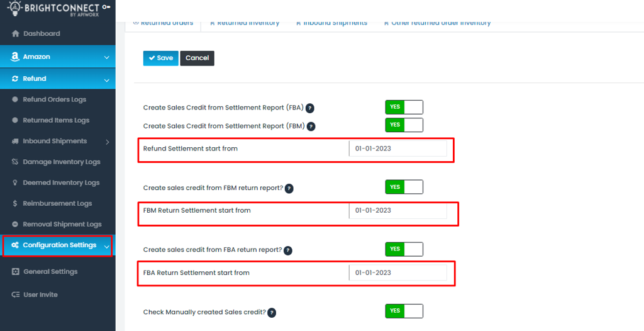Click the Inbound Shipments truck icon
This screenshot has width=644, height=331.
[15, 141]
